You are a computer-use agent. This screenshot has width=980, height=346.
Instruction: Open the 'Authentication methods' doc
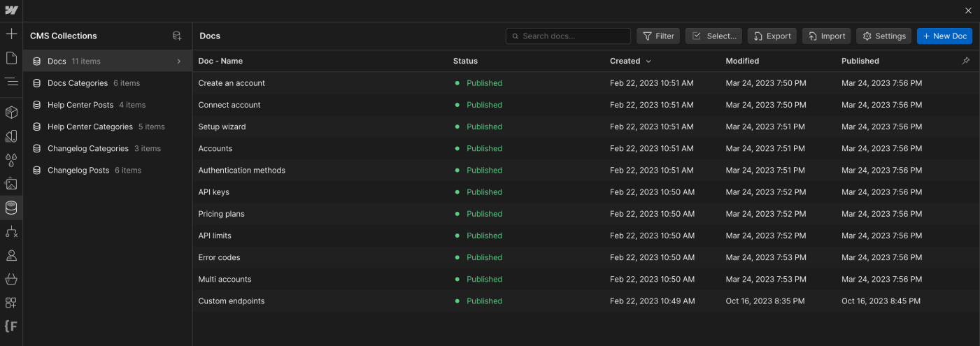point(241,170)
